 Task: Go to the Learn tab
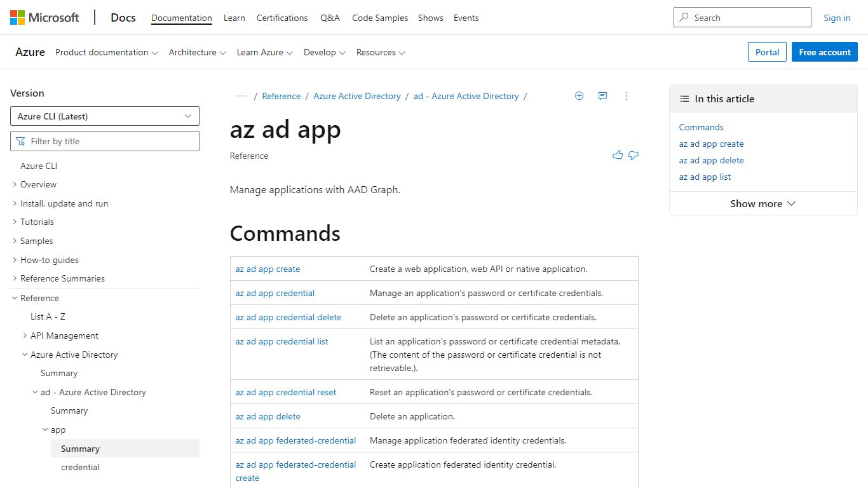click(234, 18)
